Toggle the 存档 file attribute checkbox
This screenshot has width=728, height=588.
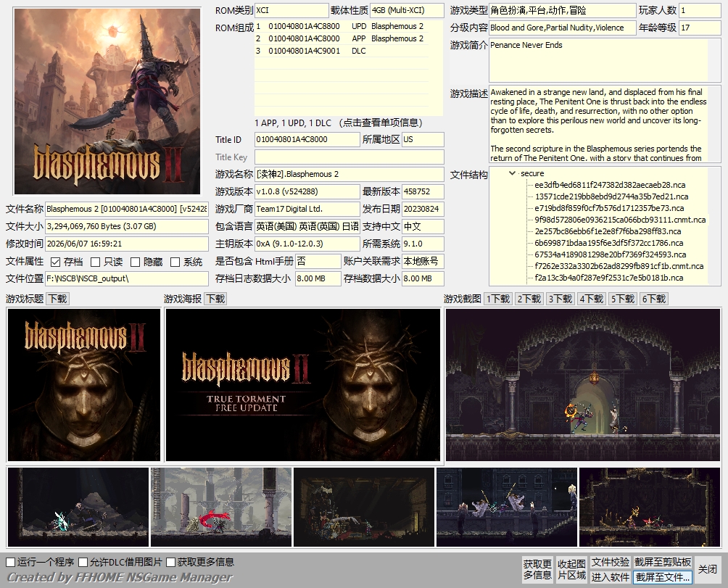(55, 262)
